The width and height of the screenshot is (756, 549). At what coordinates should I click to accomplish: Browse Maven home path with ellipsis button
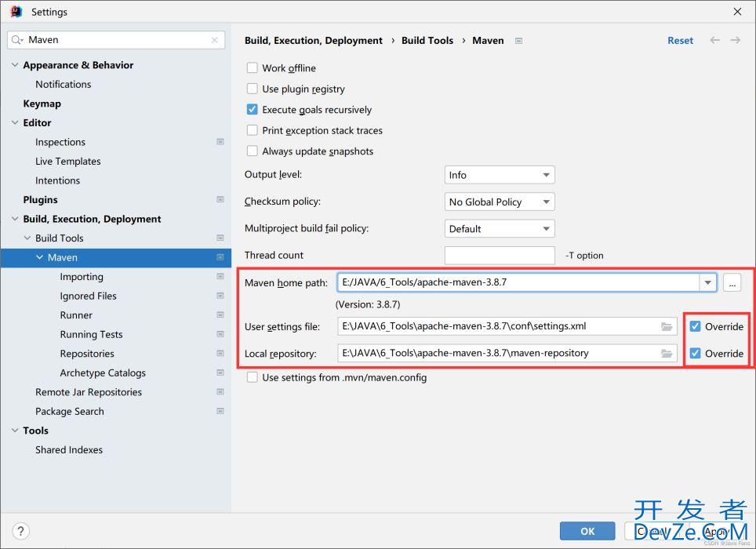click(x=732, y=283)
